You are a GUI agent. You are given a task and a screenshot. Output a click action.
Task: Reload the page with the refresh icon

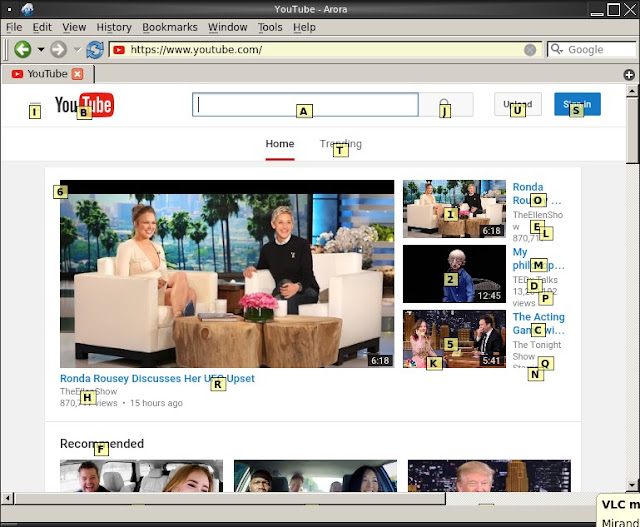[95, 49]
